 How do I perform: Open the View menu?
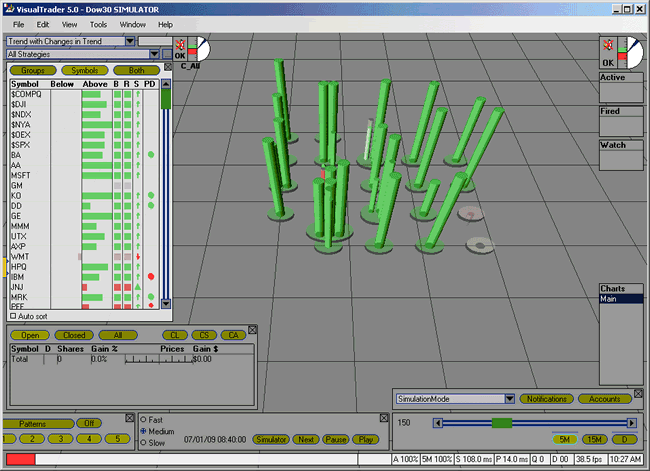[x=69, y=24]
